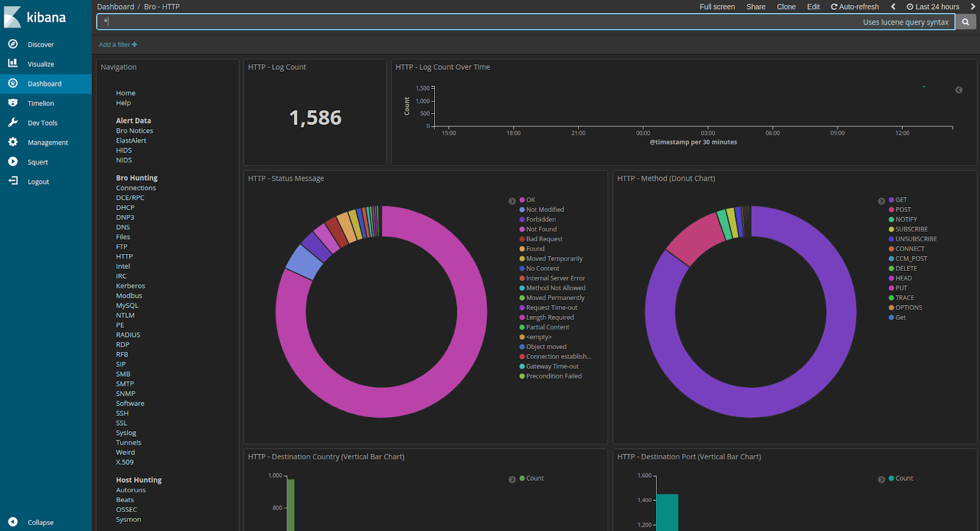Step time range forward with right chevron
Screen dimensions: 980x531
[x=973, y=7]
